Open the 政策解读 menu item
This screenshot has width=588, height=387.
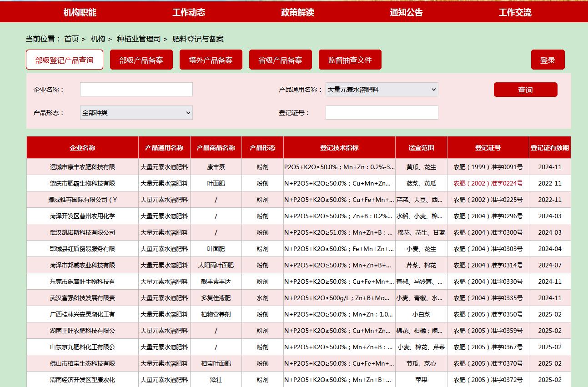(298, 11)
